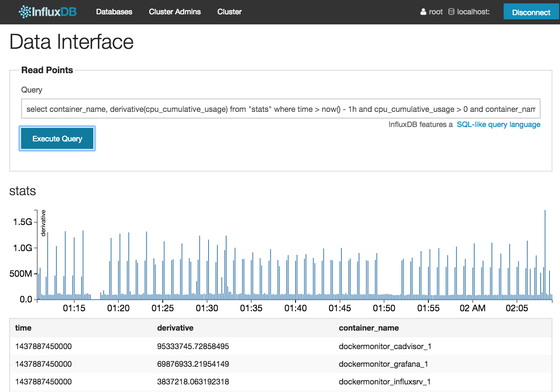Click the Read Points legend
The image size is (560, 392).
[x=47, y=70]
